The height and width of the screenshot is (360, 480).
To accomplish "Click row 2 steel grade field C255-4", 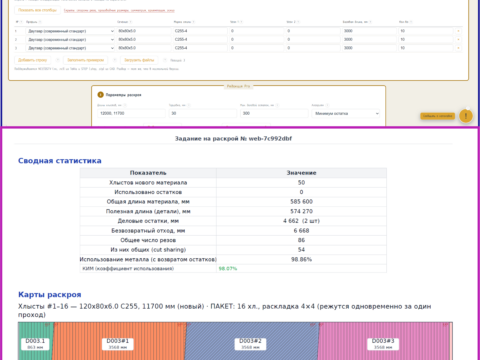I will pos(200,39).
